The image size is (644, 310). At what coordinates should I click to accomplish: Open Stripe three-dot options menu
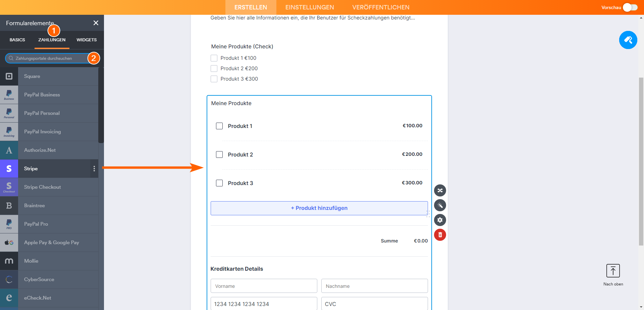(94, 169)
